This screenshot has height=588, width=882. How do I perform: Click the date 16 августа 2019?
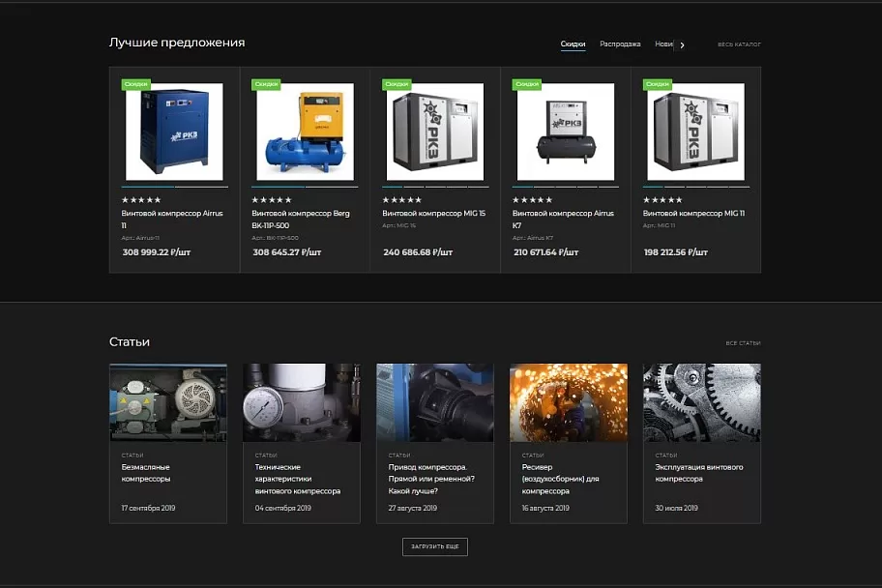coord(545,508)
